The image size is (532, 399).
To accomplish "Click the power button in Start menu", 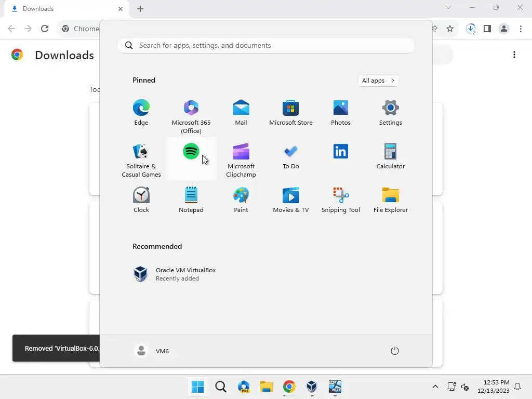I will click(x=395, y=351).
